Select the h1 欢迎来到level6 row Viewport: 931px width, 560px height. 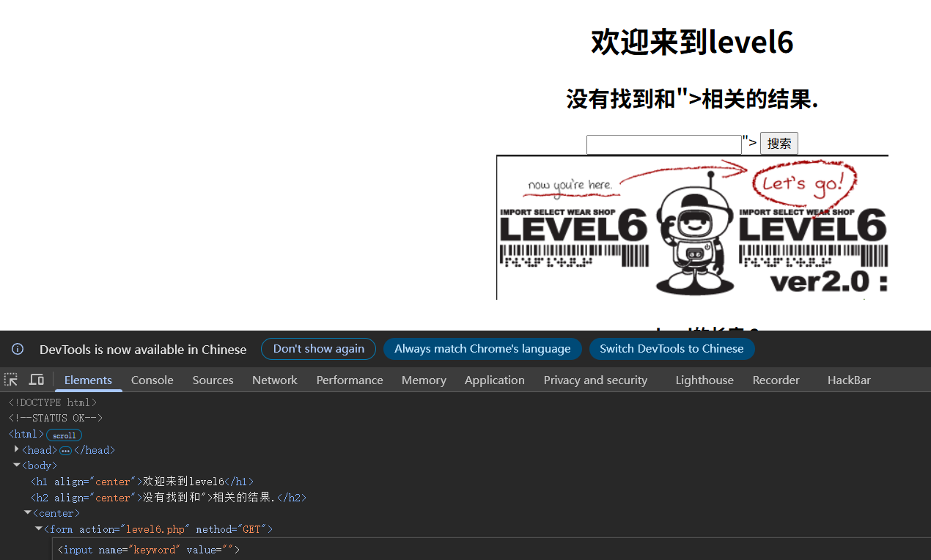[x=142, y=482]
